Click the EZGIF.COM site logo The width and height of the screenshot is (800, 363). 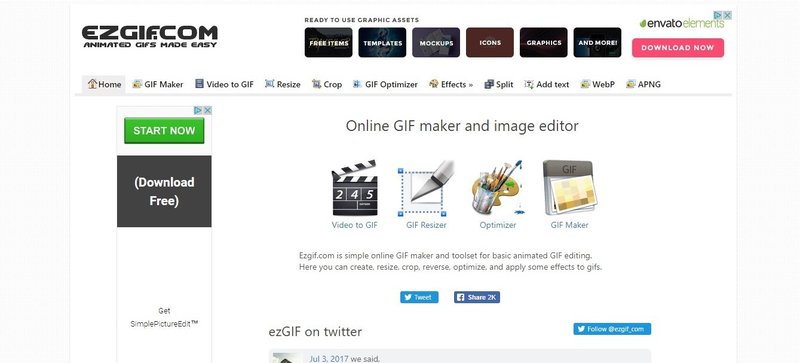pyautogui.click(x=149, y=37)
